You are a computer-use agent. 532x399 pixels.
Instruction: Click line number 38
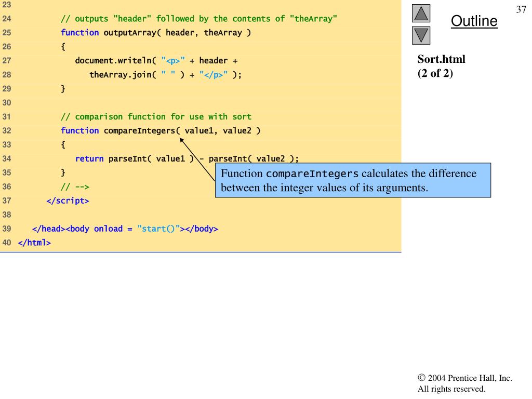(7, 215)
